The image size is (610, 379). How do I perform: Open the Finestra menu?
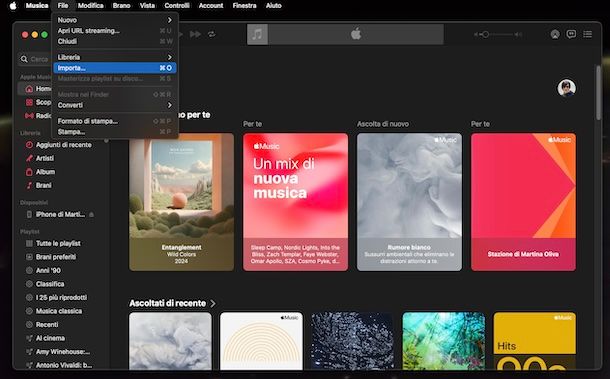pos(244,6)
